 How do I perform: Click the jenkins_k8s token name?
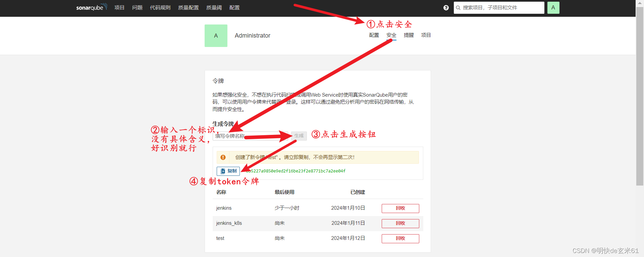tap(229, 223)
